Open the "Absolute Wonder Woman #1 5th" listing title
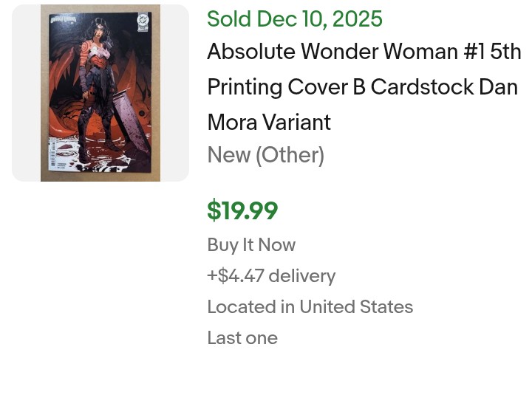 pos(364,52)
